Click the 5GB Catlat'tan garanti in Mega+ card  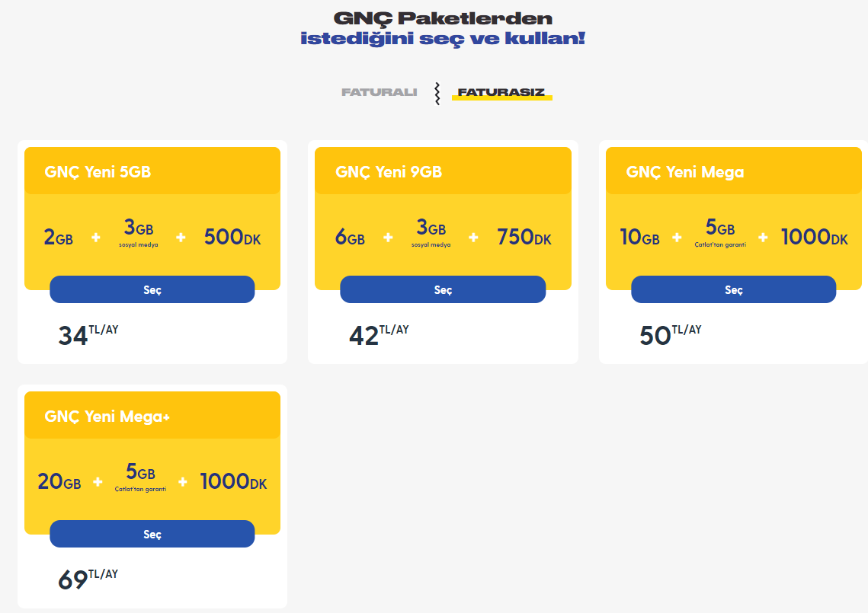[140, 477]
